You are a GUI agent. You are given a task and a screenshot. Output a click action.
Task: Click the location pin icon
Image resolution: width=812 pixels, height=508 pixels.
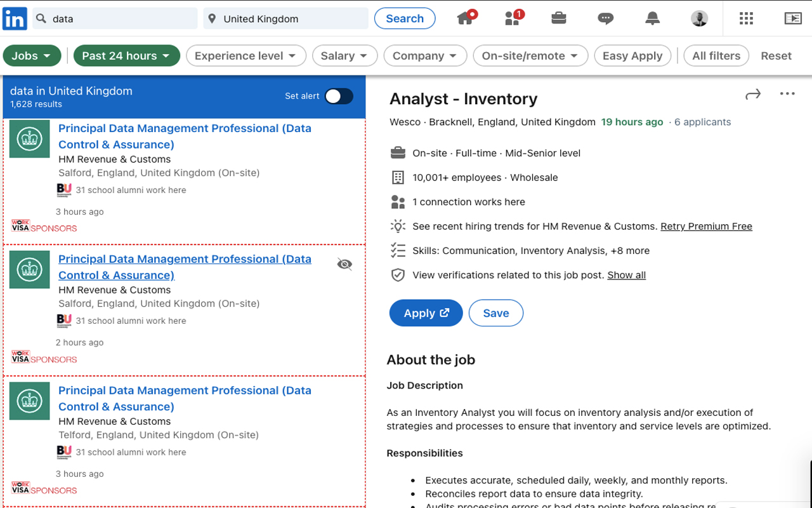(x=213, y=18)
